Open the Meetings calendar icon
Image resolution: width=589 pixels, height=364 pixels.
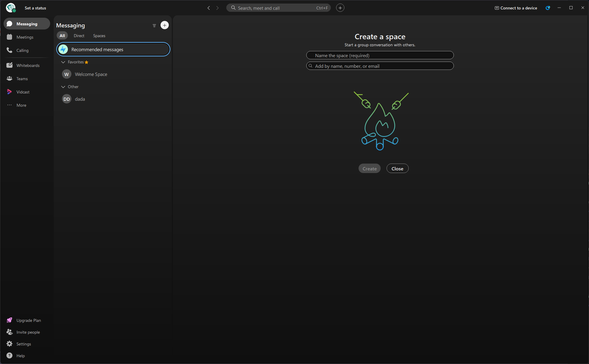[9, 37]
